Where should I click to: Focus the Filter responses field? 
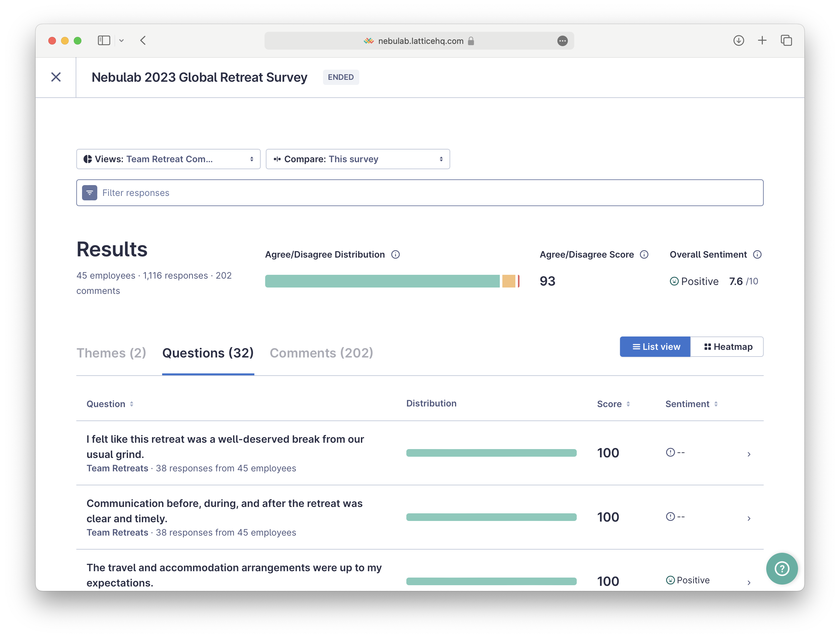click(x=420, y=193)
